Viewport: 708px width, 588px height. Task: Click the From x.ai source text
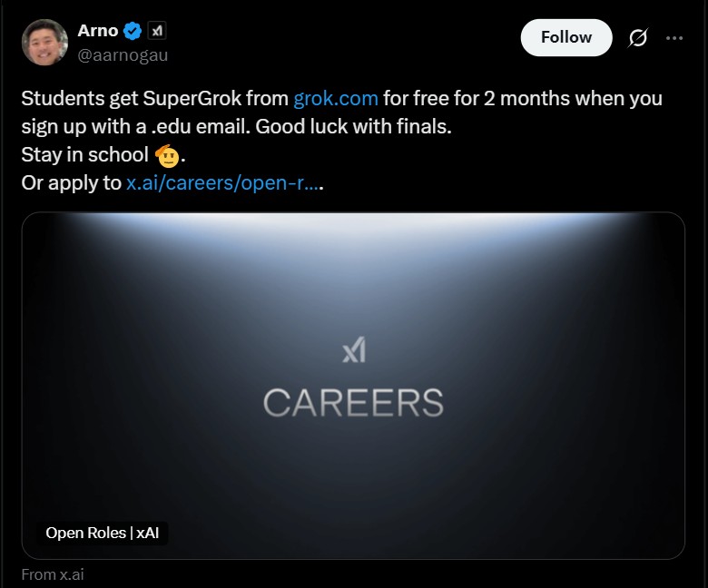pyautogui.click(x=53, y=574)
